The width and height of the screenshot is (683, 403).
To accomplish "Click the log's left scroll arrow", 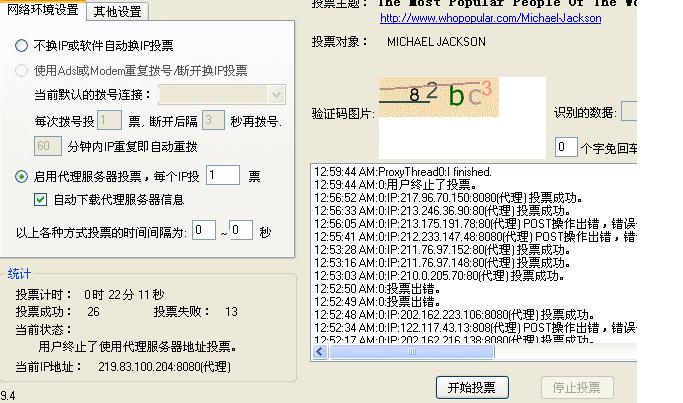I will click(x=319, y=352).
